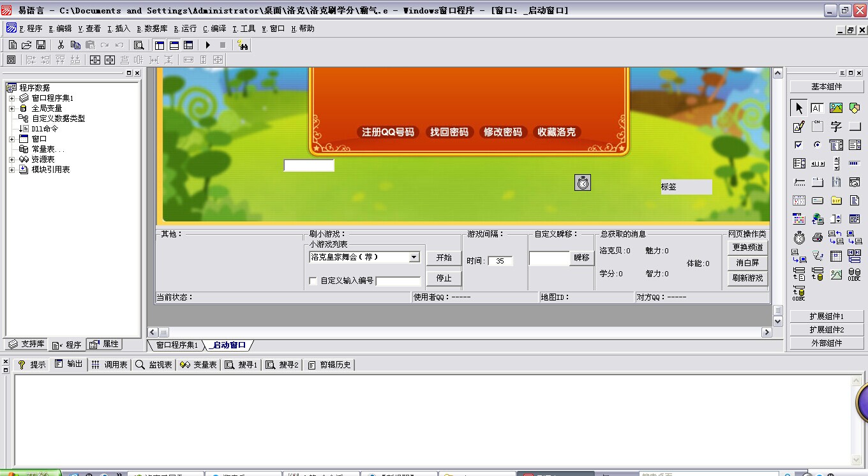
Task: Click the Open file folder icon
Action: pyautogui.click(x=26, y=45)
